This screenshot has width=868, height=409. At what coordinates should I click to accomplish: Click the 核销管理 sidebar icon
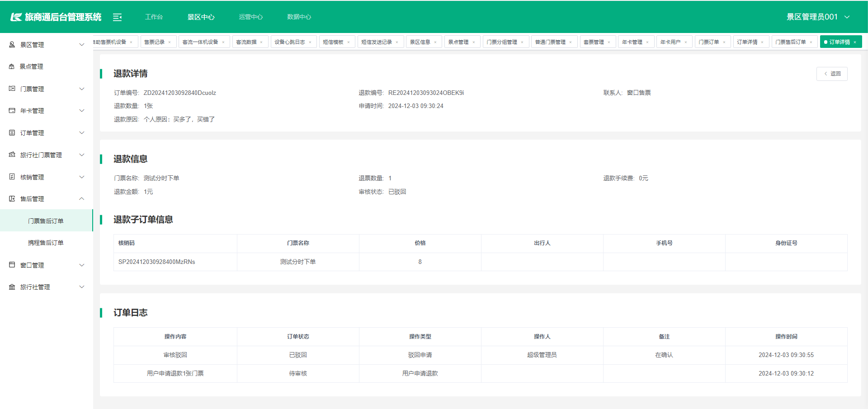(12, 177)
